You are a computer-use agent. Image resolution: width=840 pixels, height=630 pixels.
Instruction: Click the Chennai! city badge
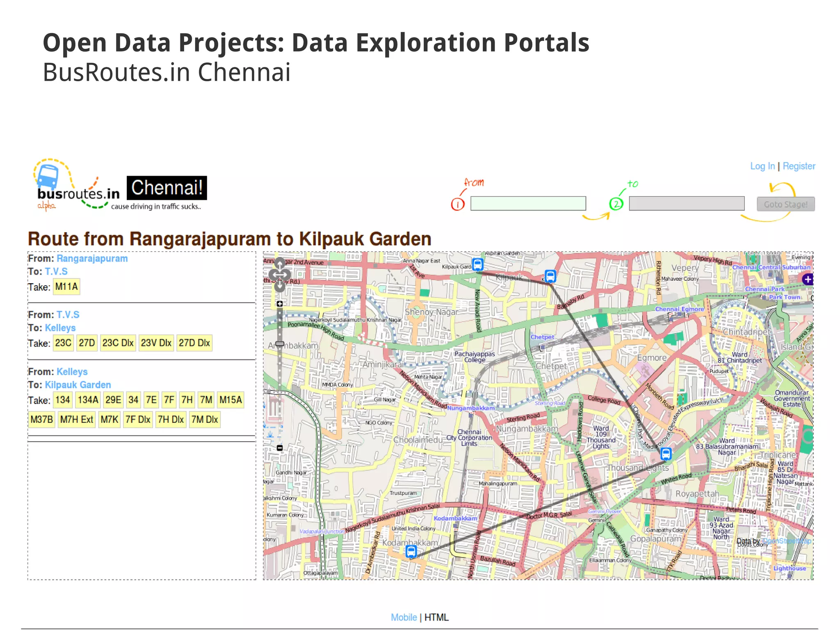pos(167,188)
